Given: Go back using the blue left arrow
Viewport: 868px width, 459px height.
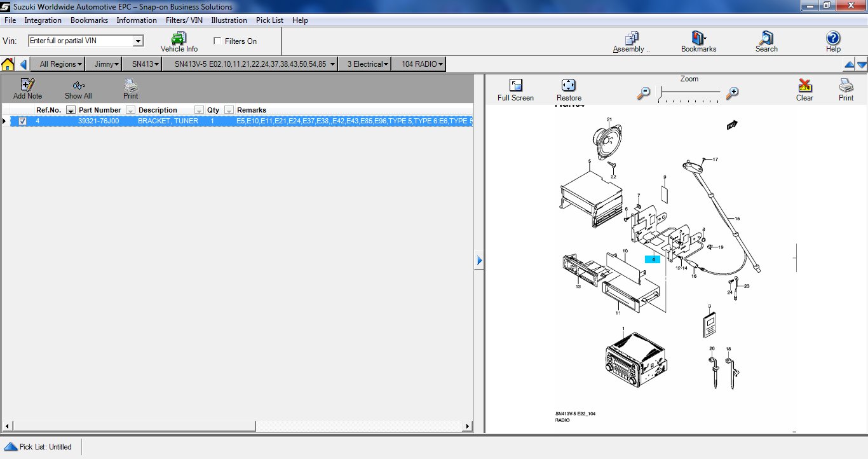Looking at the screenshot, I should coord(24,64).
